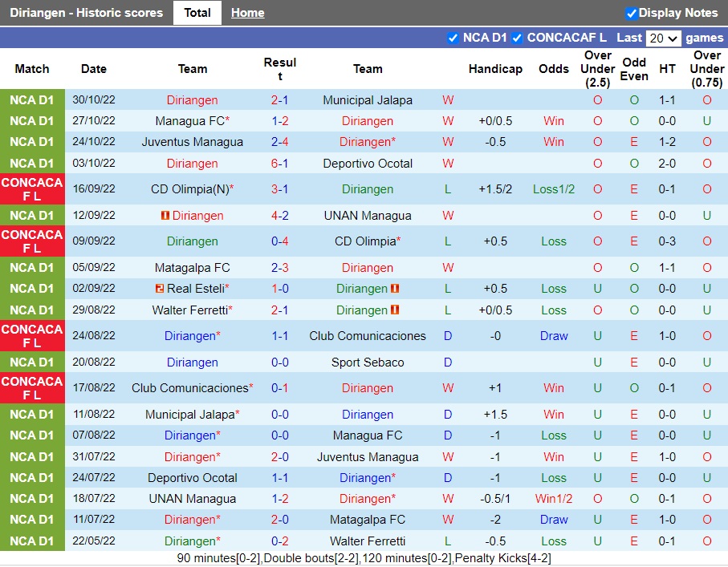728x567 pixels.
Task: Click penalty kicks note below table
Action: tap(503, 558)
